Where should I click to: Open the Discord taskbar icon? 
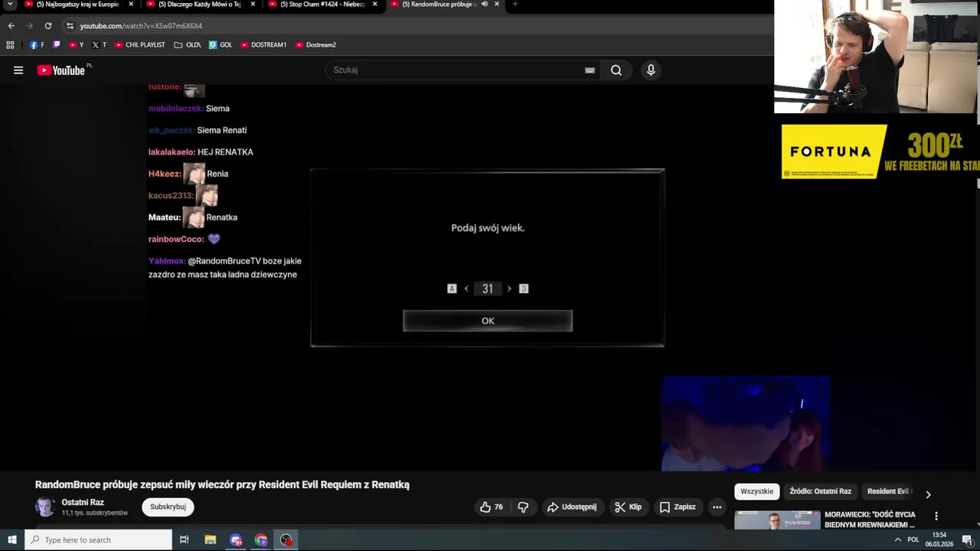pos(236,540)
